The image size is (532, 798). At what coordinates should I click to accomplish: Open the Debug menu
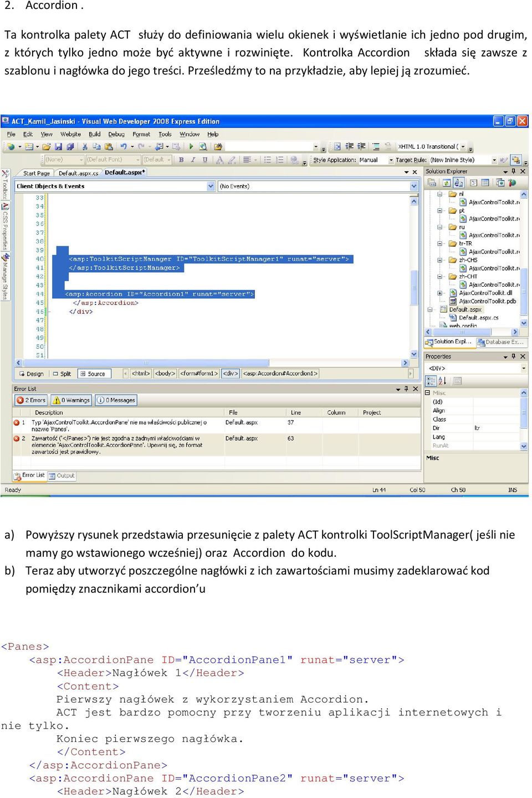click(x=116, y=134)
